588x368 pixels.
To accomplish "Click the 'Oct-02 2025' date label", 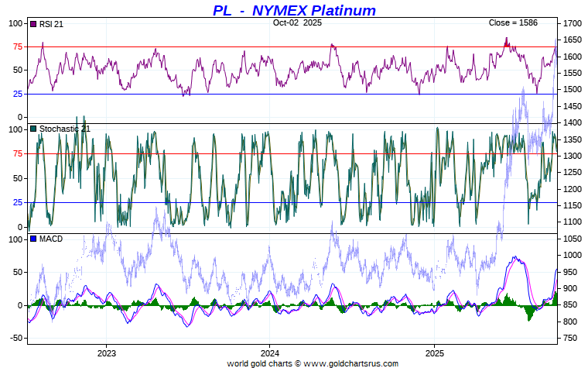I will 297,22.
